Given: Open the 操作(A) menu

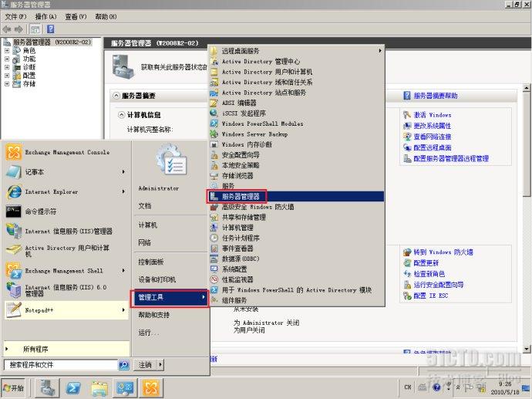Looking at the screenshot, I should (x=45, y=17).
